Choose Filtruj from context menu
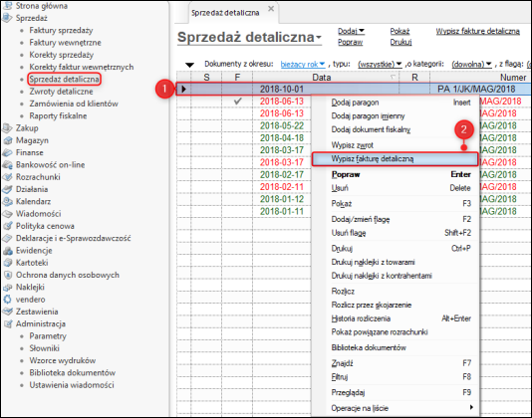532x418 pixels. tap(395, 376)
